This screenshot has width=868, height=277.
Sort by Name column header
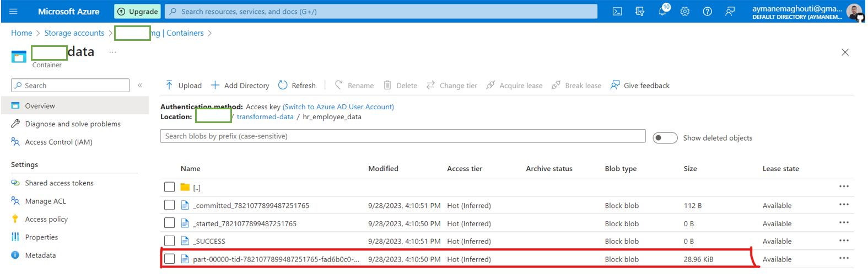click(191, 169)
